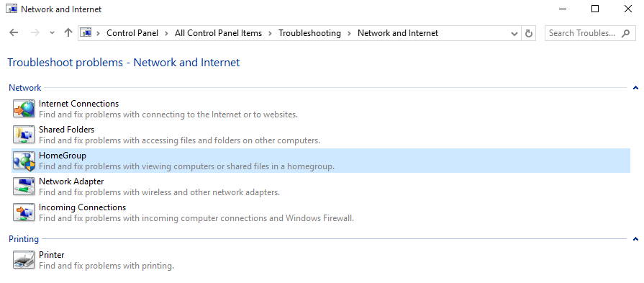Go up one folder level
Image resolution: width=644 pixels, height=283 pixels.
pos(68,33)
